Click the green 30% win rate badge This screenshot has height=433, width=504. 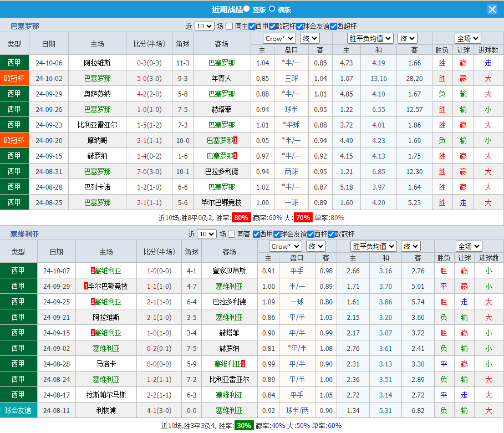[243, 426]
